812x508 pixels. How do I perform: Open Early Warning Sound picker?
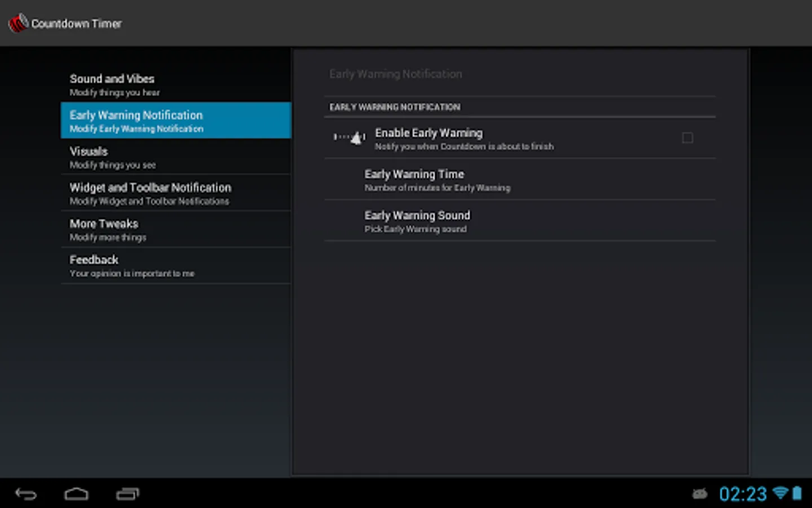520,221
